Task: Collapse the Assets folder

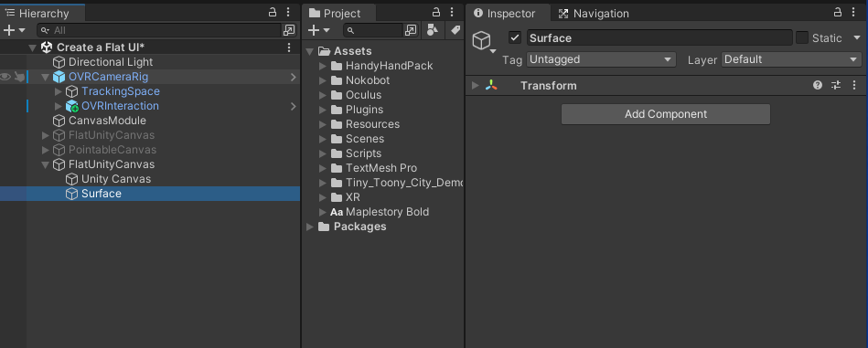Action: (x=309, y=51)
